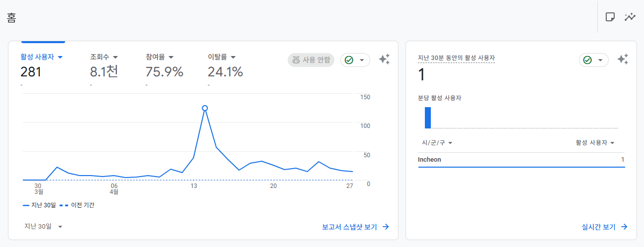Click the blue per-minute users bar
The image size is (644, 247).
pos(428,118)
